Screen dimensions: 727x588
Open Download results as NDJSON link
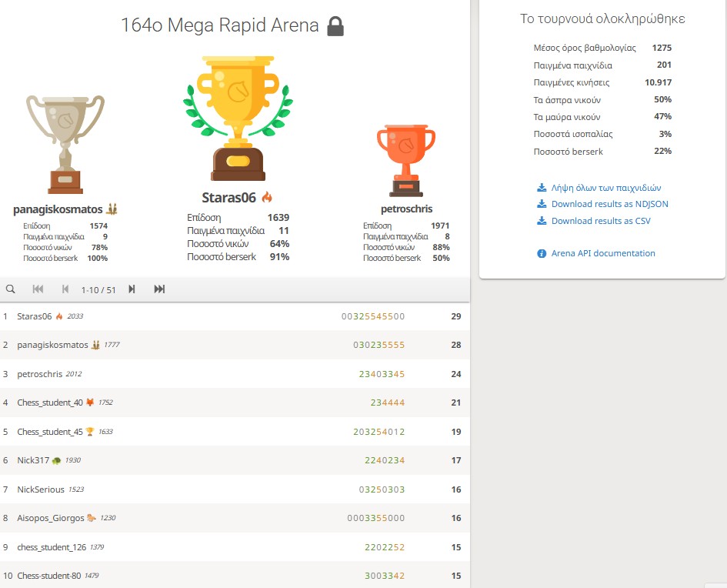[x=610, y=204]
